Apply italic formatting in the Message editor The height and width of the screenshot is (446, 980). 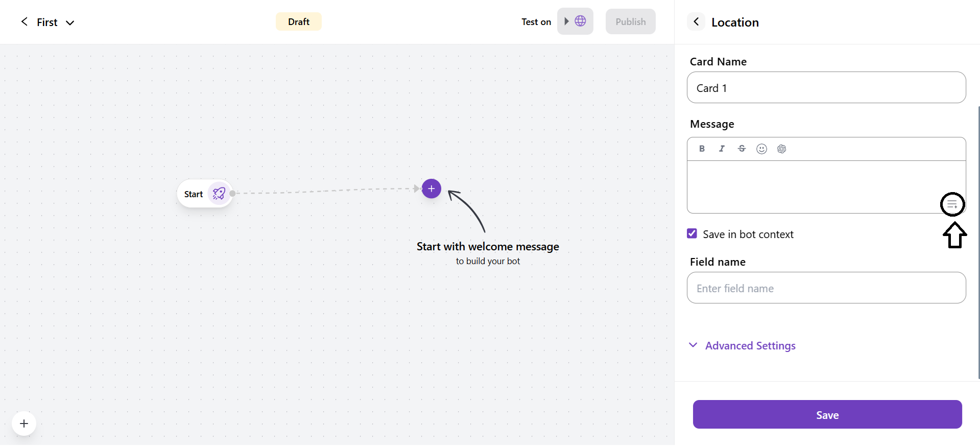(722, 149)
